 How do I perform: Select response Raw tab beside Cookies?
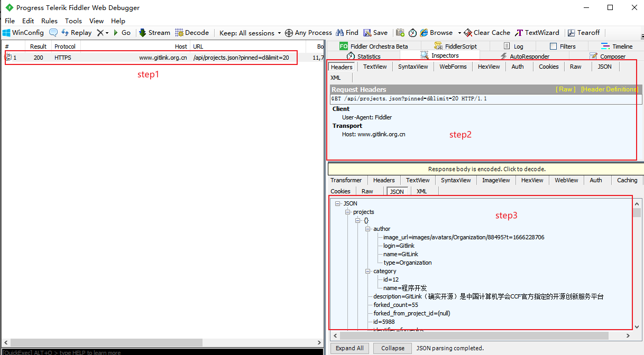[367, 191]
